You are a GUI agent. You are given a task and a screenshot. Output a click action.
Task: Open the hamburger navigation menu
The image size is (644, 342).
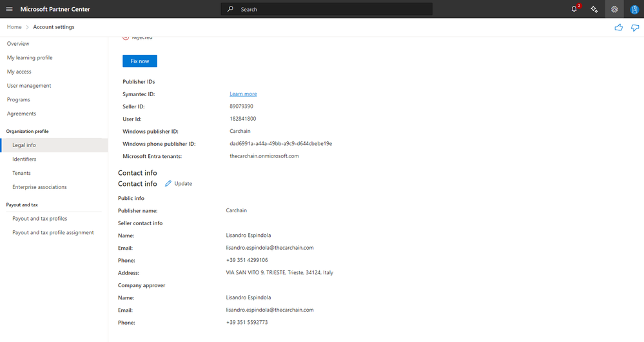tap(9, 9)
